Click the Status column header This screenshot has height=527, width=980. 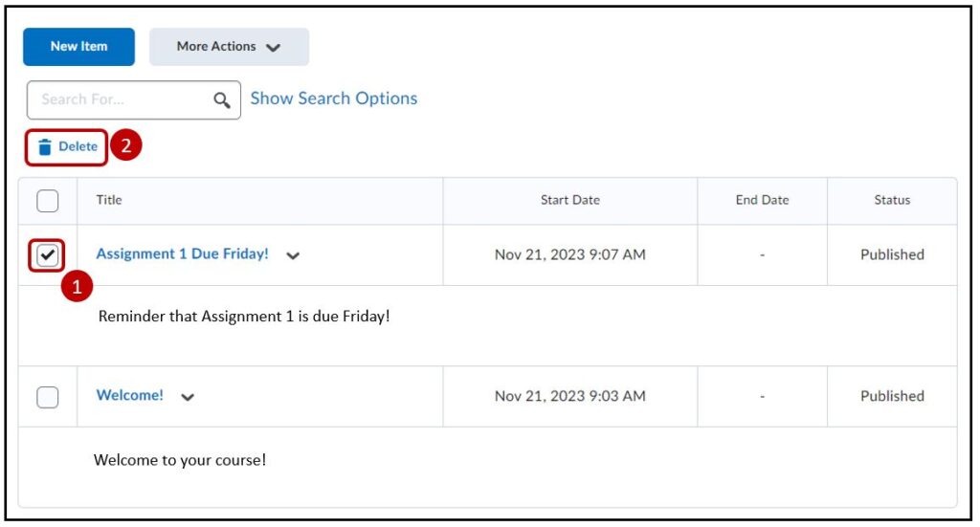coord(892,200)
